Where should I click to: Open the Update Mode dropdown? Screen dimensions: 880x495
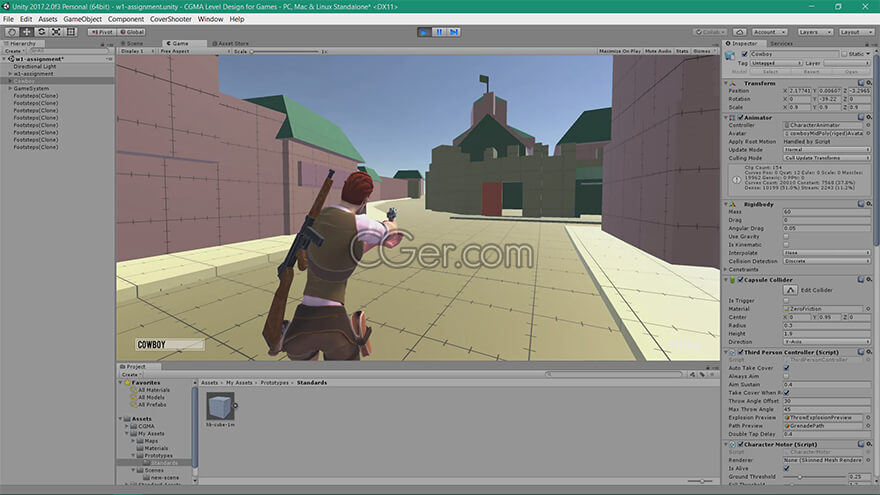(827, 150)
